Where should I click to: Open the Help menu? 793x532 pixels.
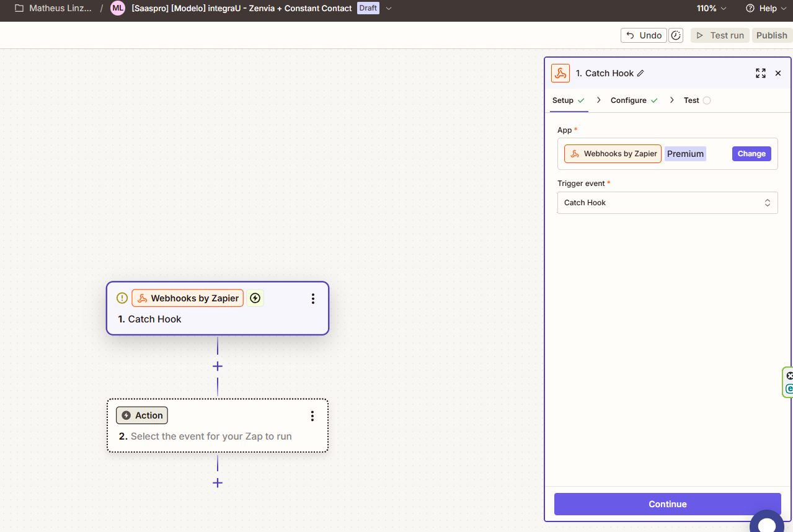761,9
